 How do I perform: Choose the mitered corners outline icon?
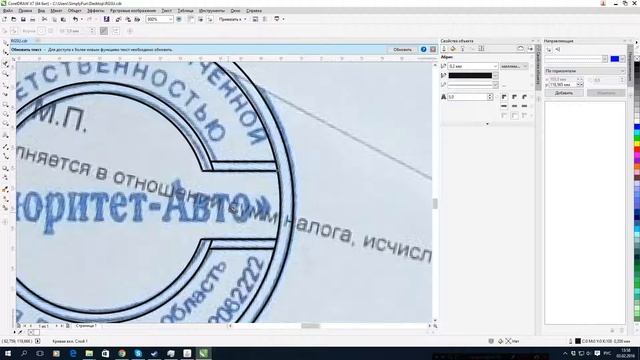[504, 97]
